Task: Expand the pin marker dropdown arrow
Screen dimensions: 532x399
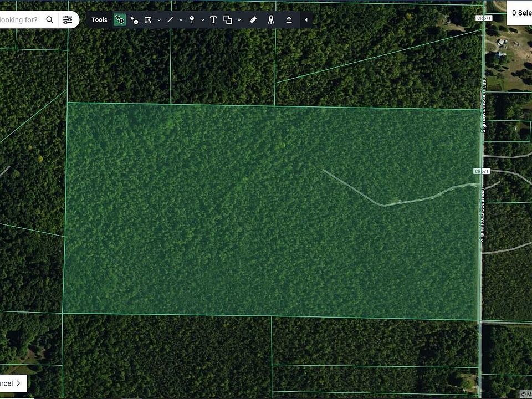Action: [203, 20]
